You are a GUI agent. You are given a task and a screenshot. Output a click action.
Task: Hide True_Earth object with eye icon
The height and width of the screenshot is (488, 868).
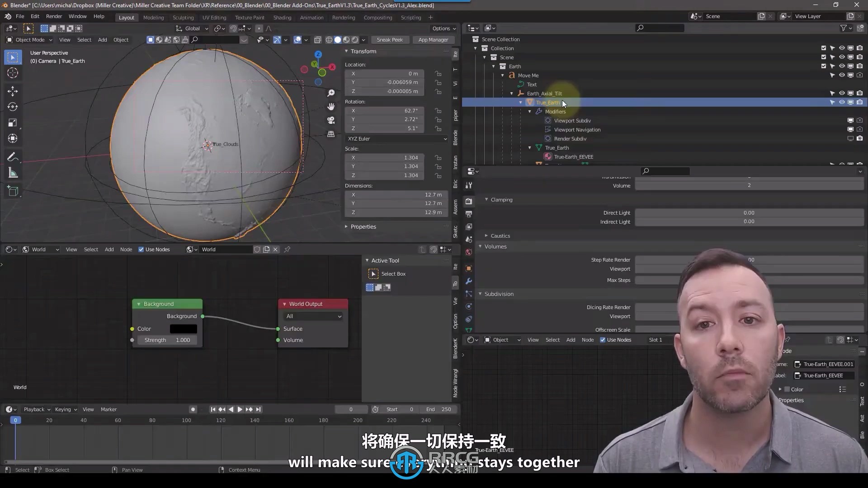coord(842,103)
